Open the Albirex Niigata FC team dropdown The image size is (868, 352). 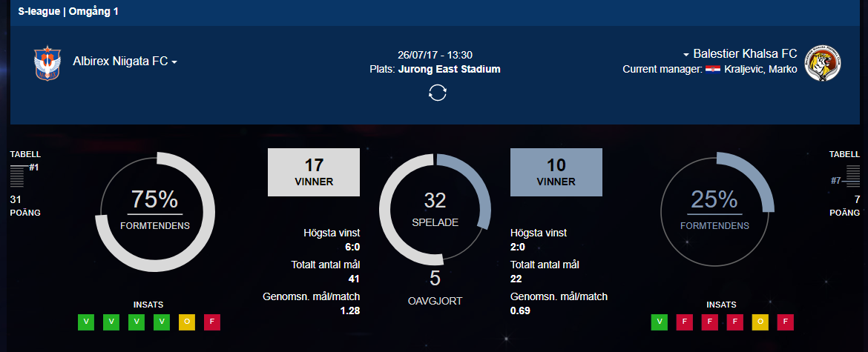coord(125,62)
